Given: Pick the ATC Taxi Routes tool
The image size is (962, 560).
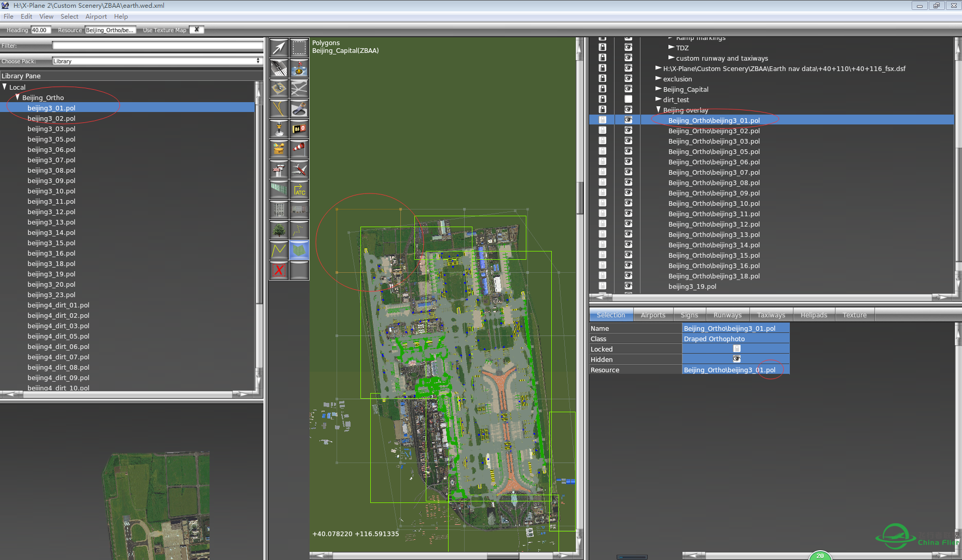Looking at the screenshot, I should pyautogui.click(x=299, y=189).
